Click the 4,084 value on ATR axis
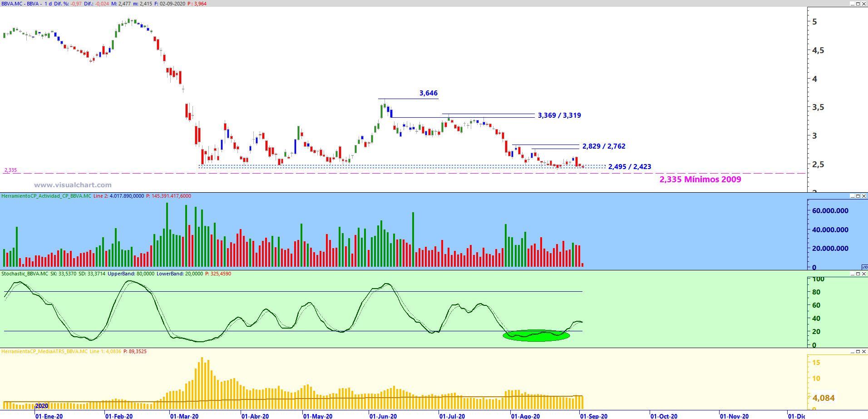This screenshot has width=868, height=419. coord(824,398)
